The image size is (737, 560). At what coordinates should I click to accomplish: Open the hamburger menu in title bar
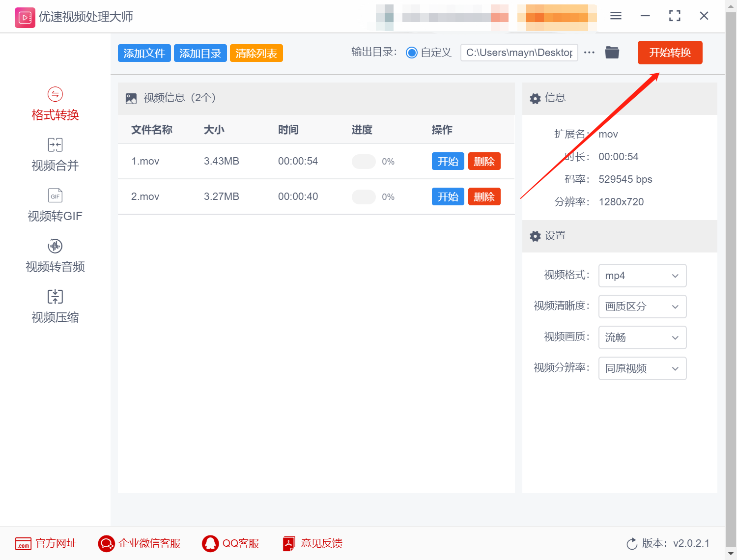616,16
